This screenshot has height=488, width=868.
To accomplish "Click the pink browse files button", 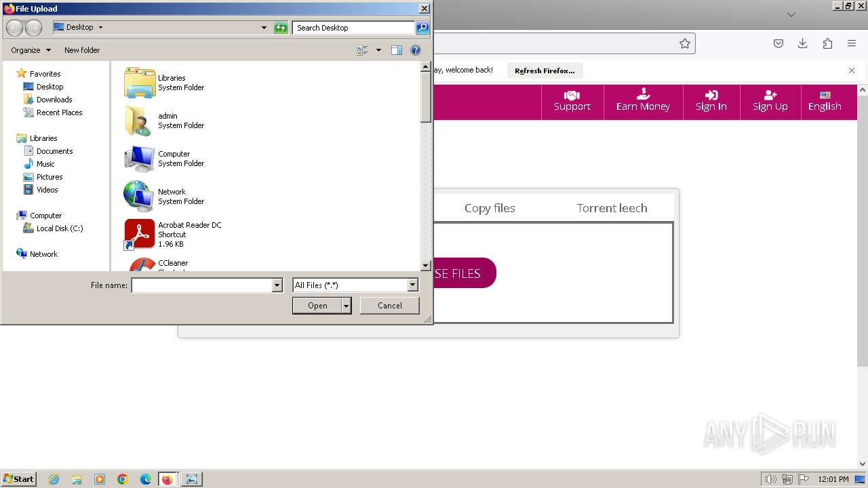I will pyautogui.click(x=465, y=273).
